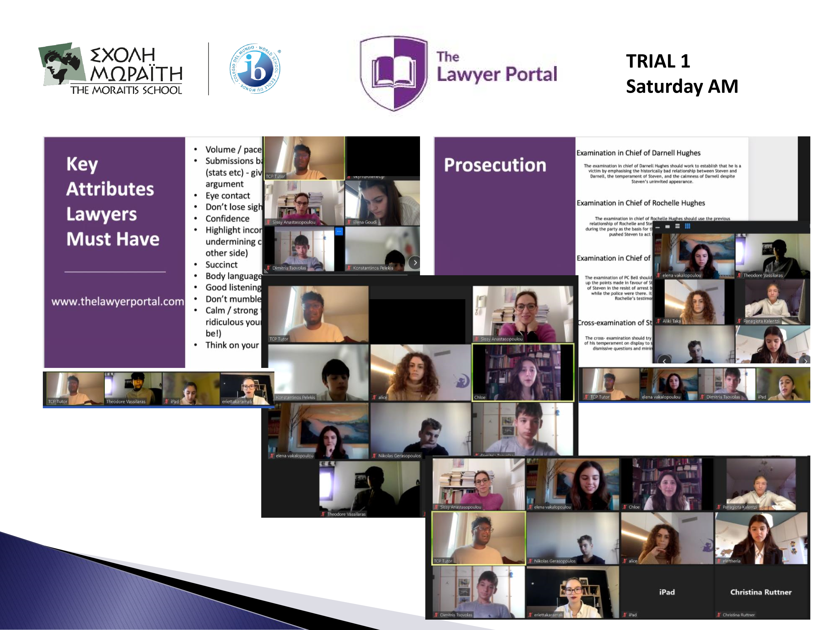The width and height of the screenshot is (840, 630).
Task: Click previous page arrow in Prosecution video panel
Action: 664,361
